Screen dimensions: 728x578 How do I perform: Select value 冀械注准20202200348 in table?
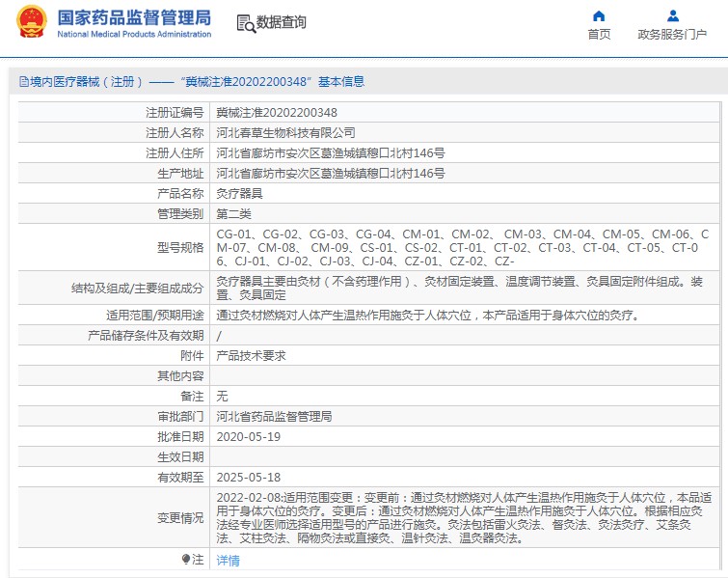tap(277, 113)
